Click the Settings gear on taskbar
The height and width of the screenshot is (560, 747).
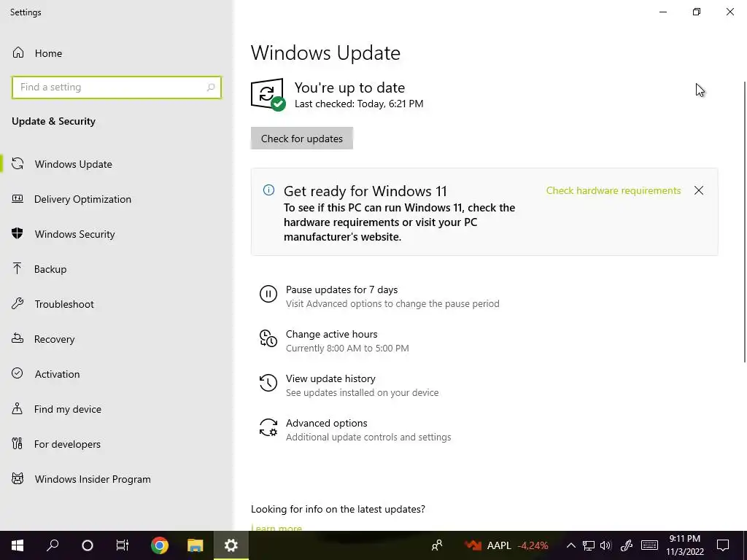231,545
